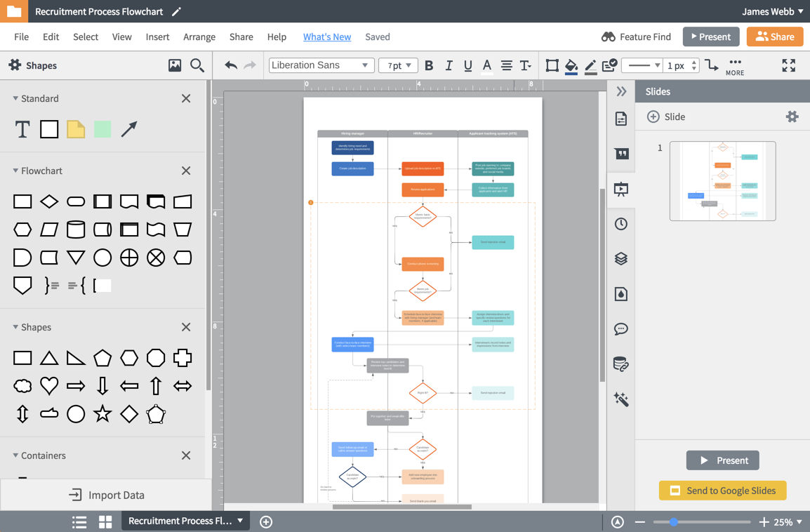This screenshot has width=810, height=532.
Task: Toggle bold text formatting
Action: [x=429, y=65]
